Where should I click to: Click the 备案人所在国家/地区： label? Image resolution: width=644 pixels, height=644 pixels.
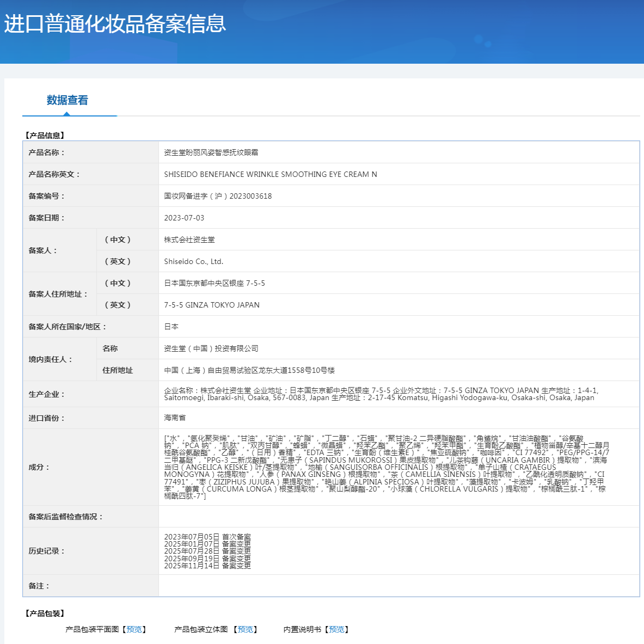click(x=68, y=327)
